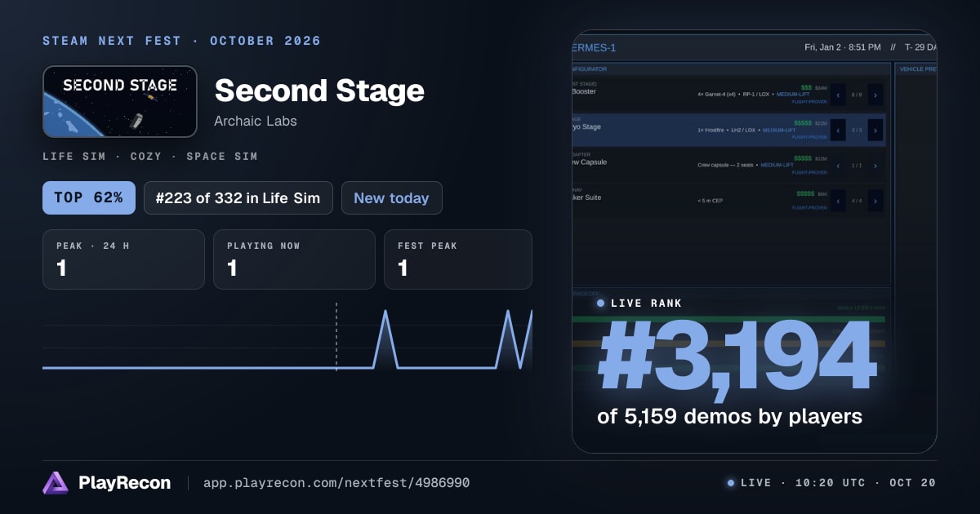
Task: Select the 'TOP 62%' badge
Action: [89, 197]
